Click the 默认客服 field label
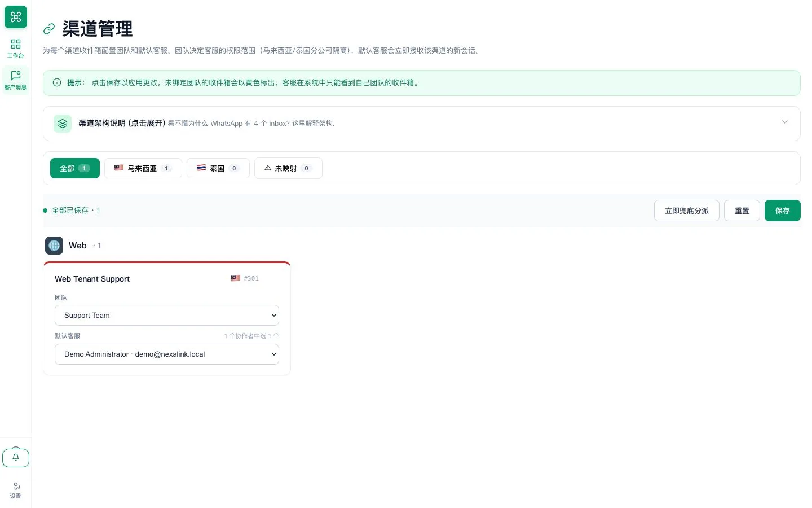The height and width of the screenshot is (508, 812). [67, 336]
